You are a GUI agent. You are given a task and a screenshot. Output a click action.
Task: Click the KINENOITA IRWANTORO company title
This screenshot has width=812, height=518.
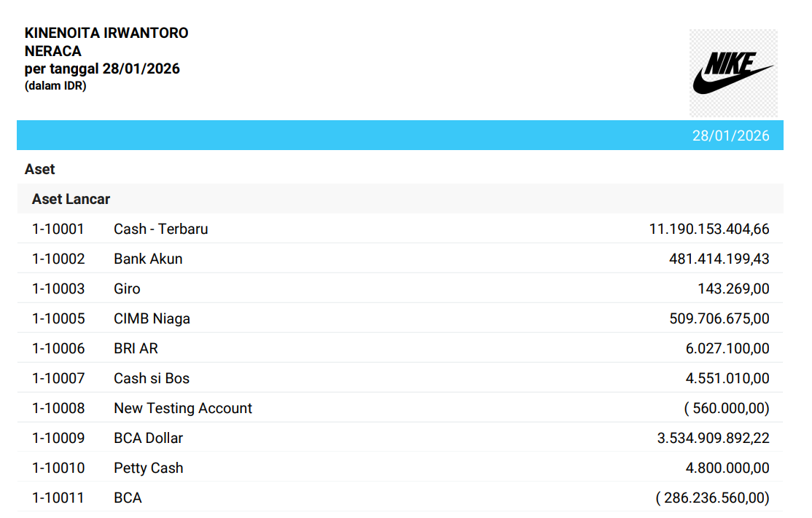[106, 33]
